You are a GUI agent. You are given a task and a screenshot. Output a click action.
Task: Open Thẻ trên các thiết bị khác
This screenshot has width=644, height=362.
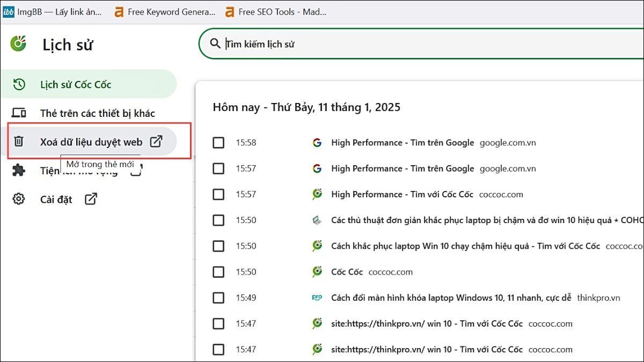coord(97,113)
